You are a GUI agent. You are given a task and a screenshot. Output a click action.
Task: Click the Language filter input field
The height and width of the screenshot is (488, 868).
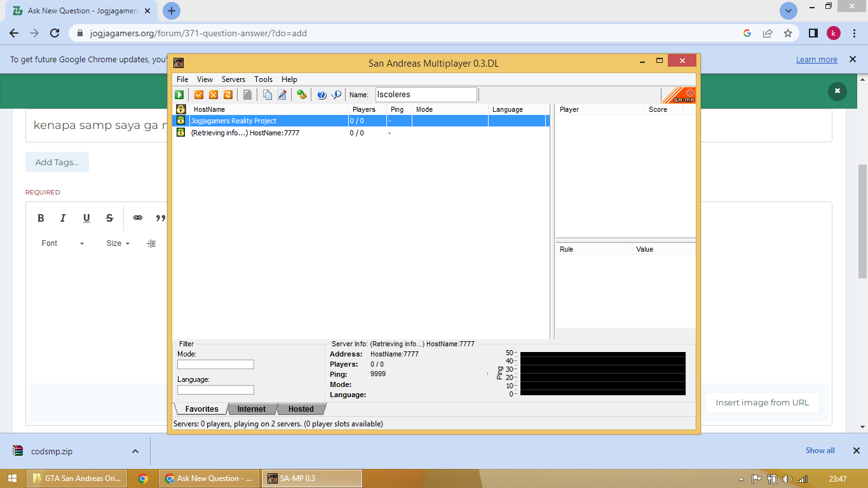[215, 390]
